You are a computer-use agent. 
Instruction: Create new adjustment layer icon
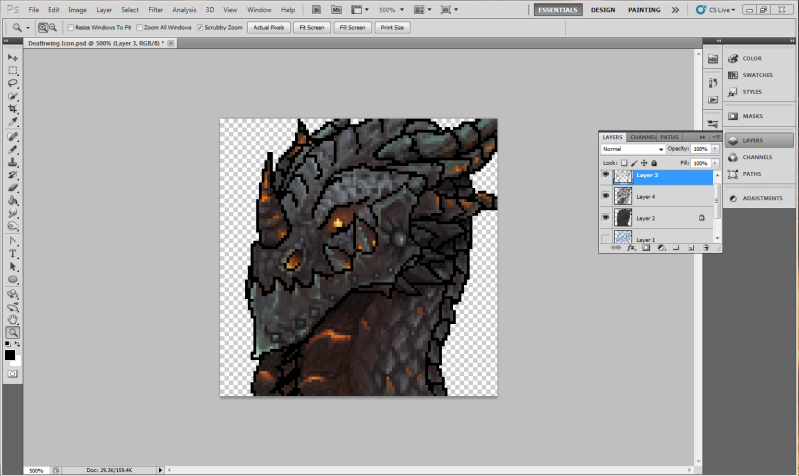pyautogui.click(x=661, y=248)
